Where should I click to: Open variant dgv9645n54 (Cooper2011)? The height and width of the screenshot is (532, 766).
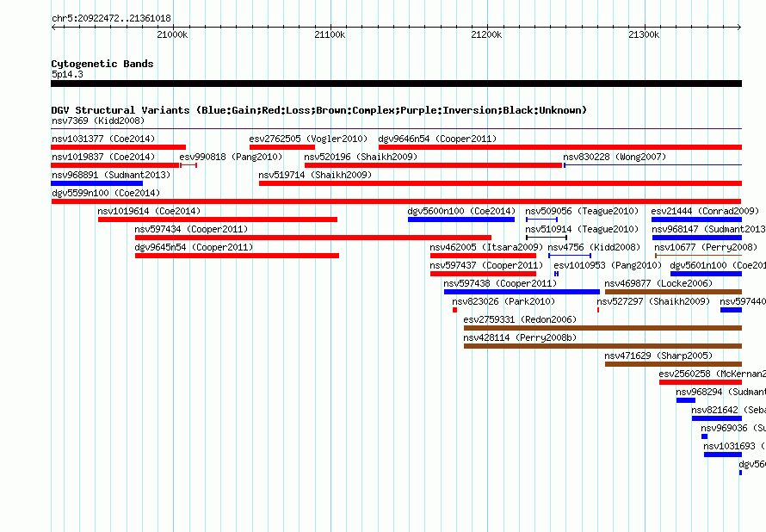pos(194,247)
